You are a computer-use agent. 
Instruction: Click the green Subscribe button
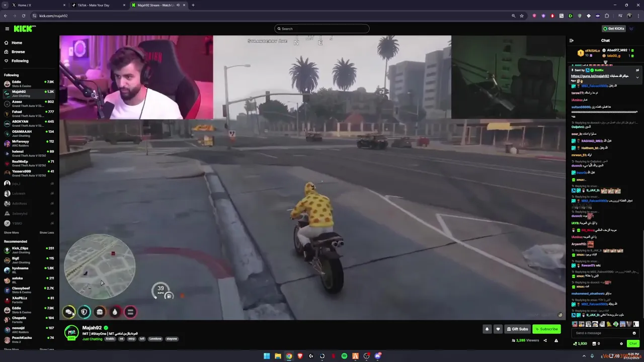546,329
